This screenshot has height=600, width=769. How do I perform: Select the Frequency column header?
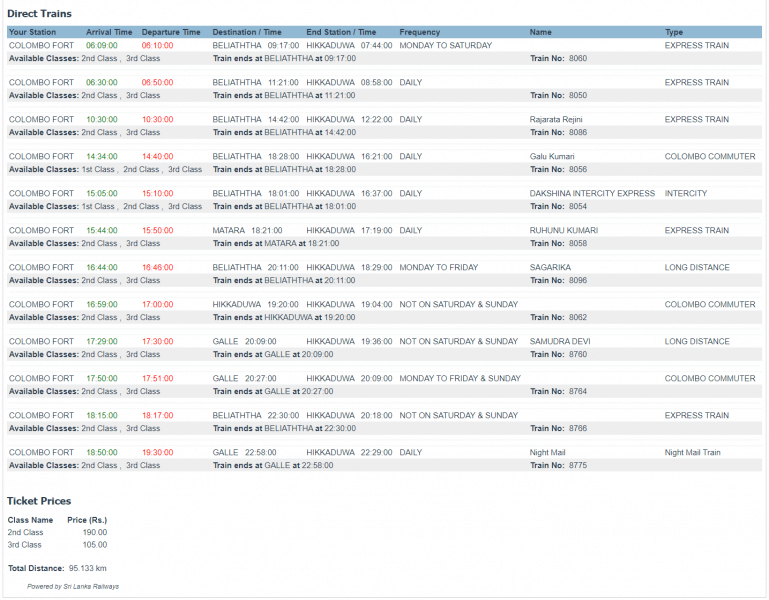pos(420,32)
